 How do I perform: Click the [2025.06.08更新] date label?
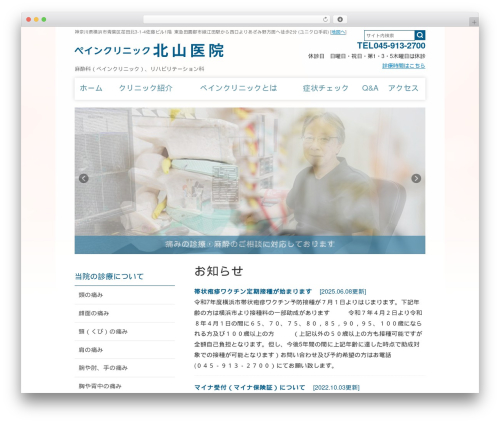click(343, 292)
